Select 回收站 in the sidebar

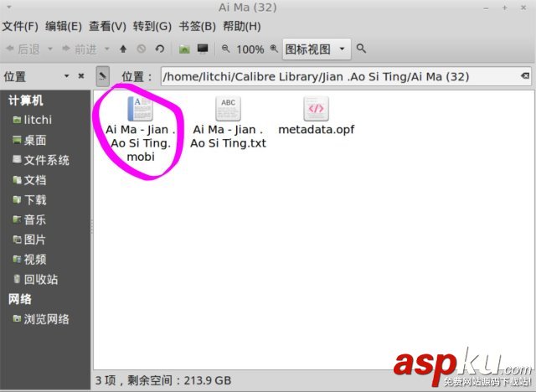click(35, 279)
